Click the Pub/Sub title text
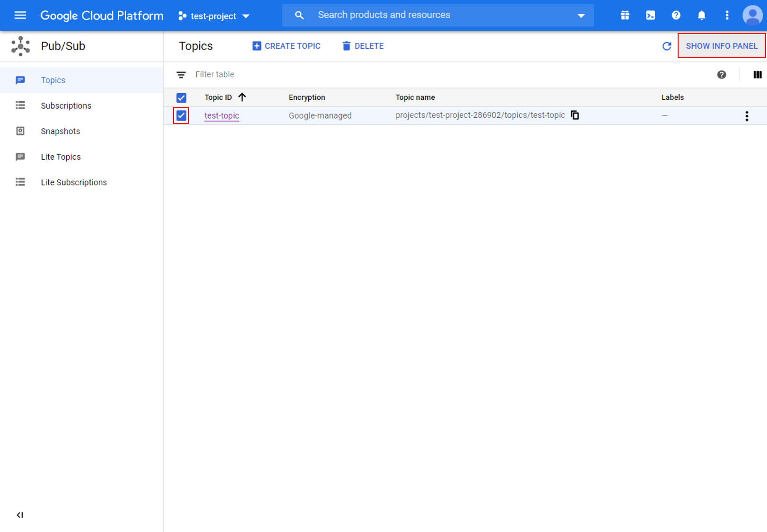This screenshot has width=767, height=532. tap(63, 46)
